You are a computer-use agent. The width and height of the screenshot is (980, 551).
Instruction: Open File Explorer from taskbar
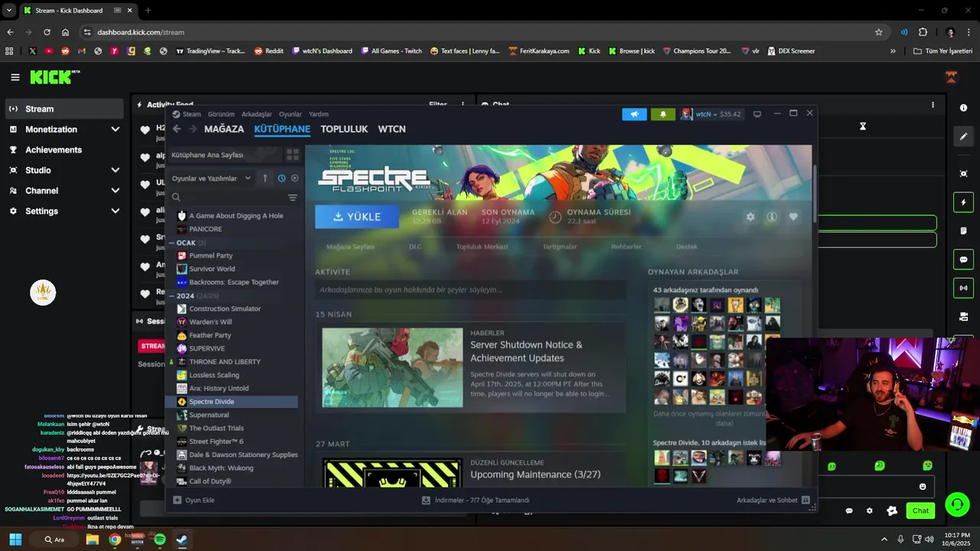pos(92,540)
